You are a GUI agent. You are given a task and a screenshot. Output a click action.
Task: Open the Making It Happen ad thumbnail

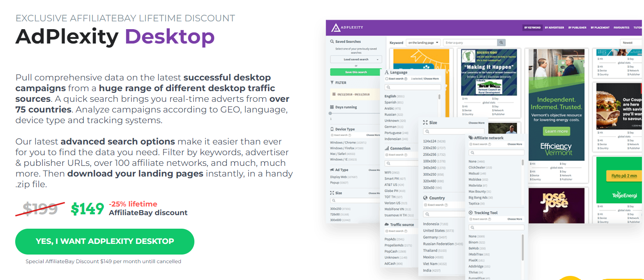click(489, 72)
